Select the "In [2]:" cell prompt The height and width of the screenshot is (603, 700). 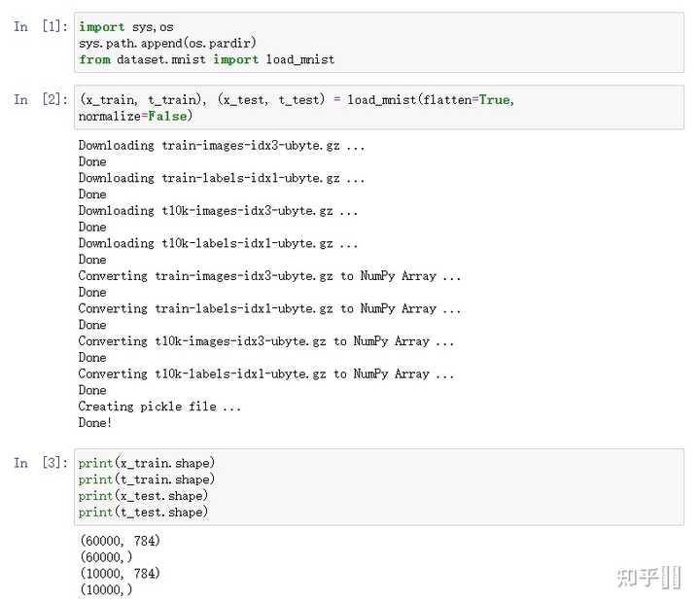[x=38, y=100]
